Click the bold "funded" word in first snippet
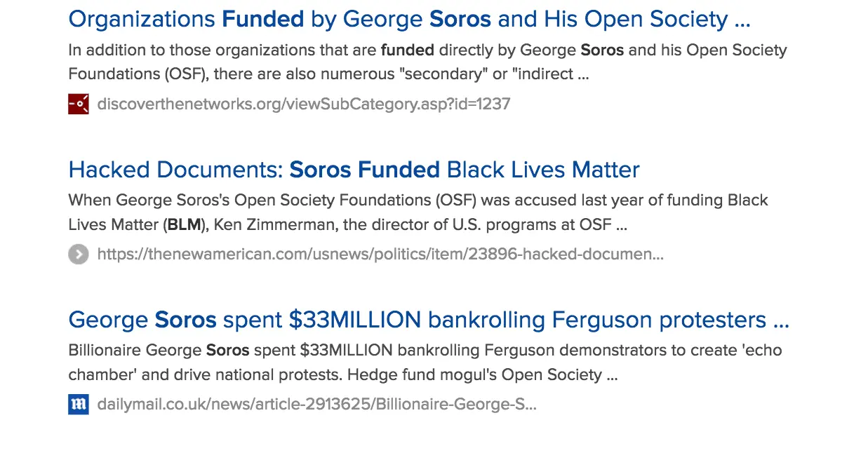This screenshot has width=868, height=453. (407, 50)
